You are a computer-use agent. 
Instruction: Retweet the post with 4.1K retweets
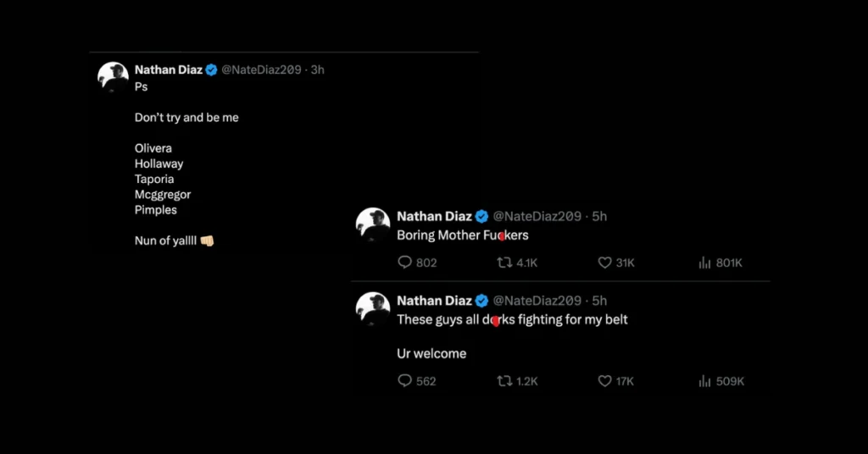[504, 263]
